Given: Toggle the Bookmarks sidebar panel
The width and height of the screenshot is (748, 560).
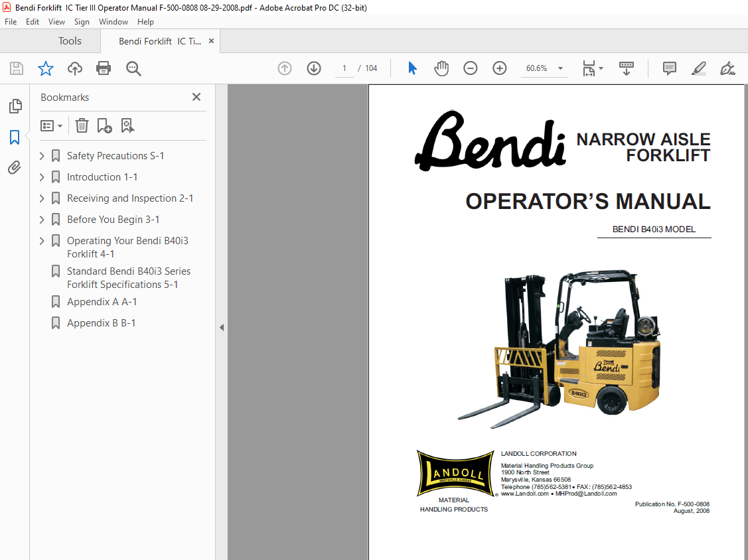Looking at the screenshot, I should (x=15, y=137).
